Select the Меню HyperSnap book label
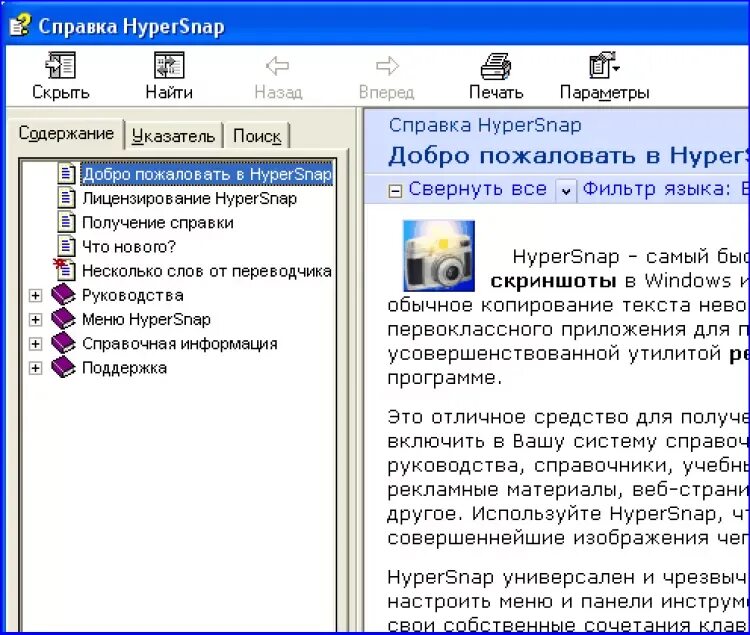Viewport: 750px width, 635px height. [146, 319]
